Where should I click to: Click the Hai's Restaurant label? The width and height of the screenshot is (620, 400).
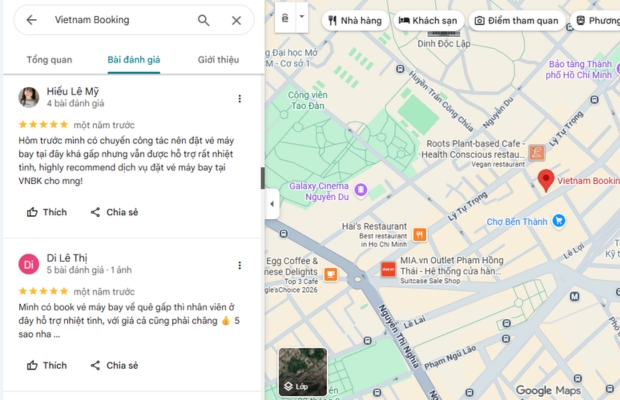click(x=374, y=226)
